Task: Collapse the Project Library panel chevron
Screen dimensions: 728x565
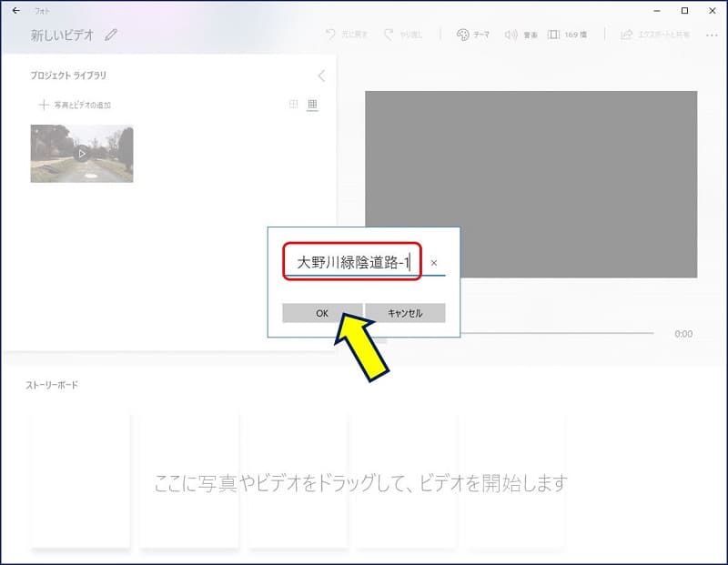Action: point(321,76)
